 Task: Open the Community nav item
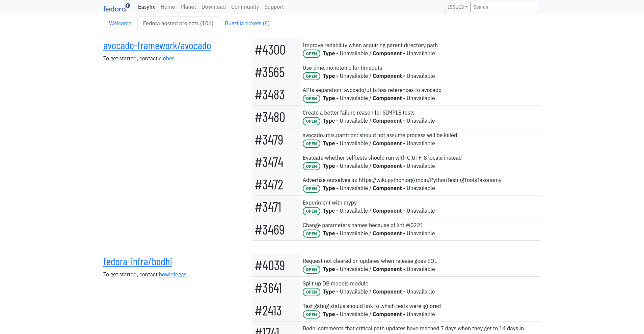click(245, 7)
